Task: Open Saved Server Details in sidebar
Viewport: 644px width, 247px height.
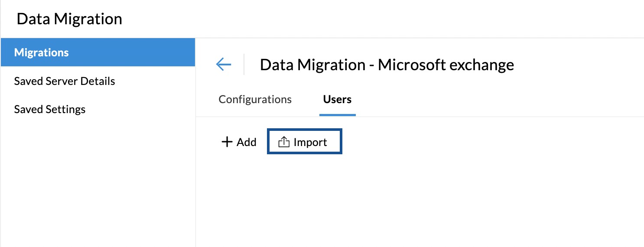Action: pos(65,81)
